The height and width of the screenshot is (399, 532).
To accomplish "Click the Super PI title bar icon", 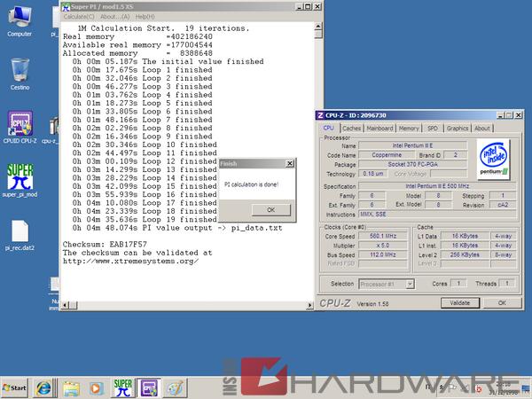I will pos(66,7).
